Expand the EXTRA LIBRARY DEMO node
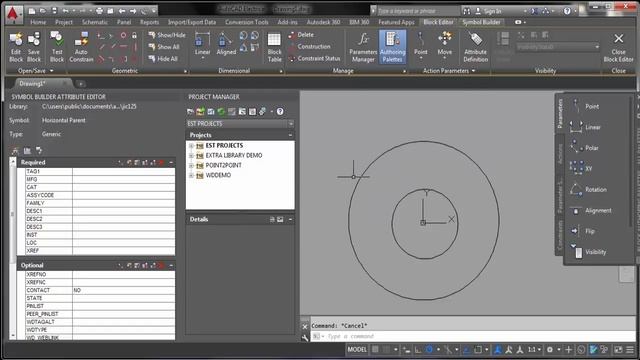This screenshot has width=640, height=360. click(x=191, y=156)
